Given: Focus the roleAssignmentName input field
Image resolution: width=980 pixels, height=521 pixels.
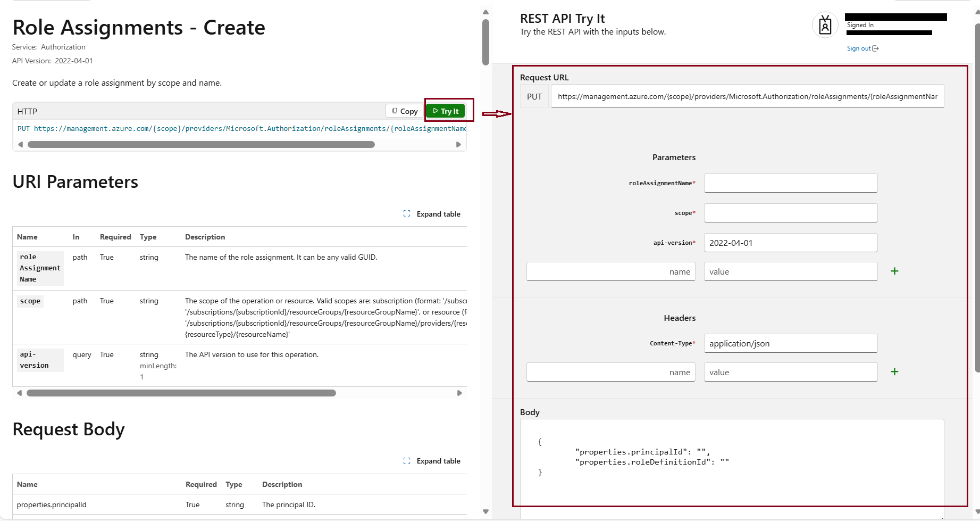Looking at the screenshot, I should click(791, 183).
